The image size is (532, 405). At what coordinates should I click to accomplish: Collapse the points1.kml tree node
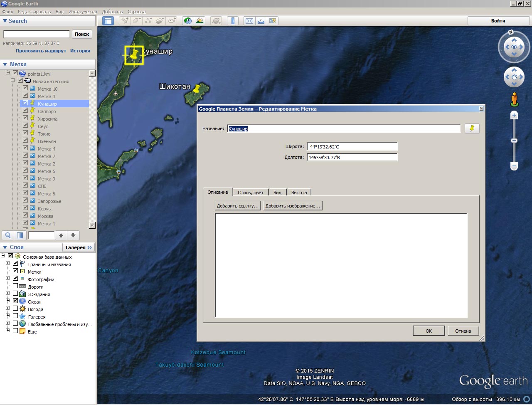pyautogui.click(x=7, y=73)
